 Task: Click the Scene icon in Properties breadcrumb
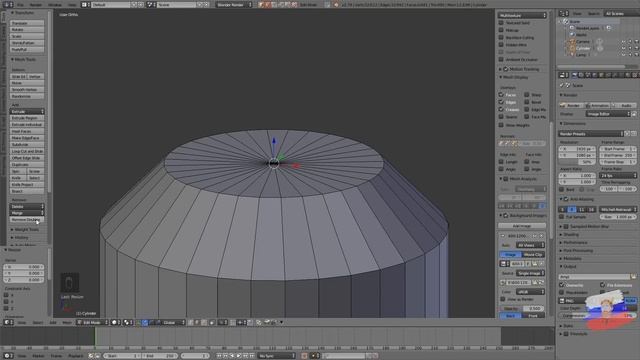pyautogui.click(x=567, y=85)
